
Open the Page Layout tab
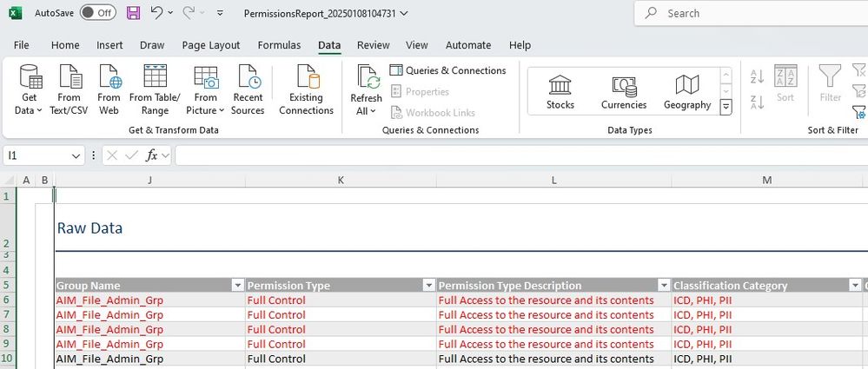(210, 45)
